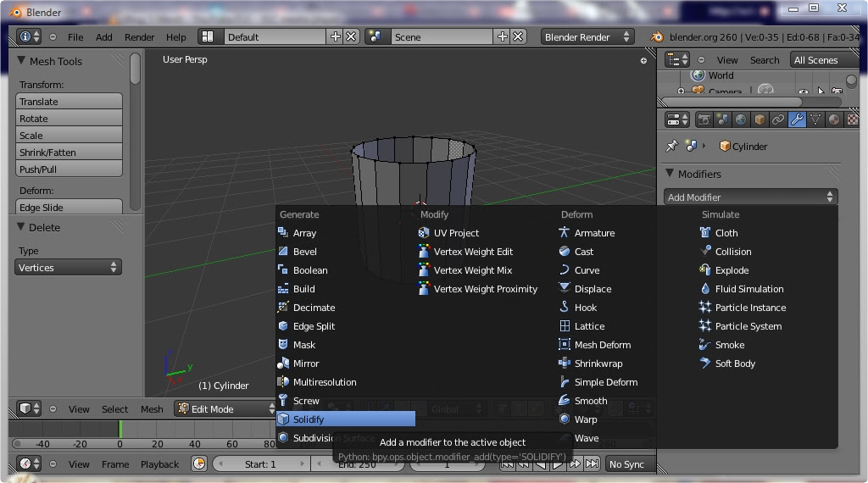This screenshot has width=868, height=483.
Task: Open the Object data triangle tab
Action: pyautogui.click(x=815, y=119)
